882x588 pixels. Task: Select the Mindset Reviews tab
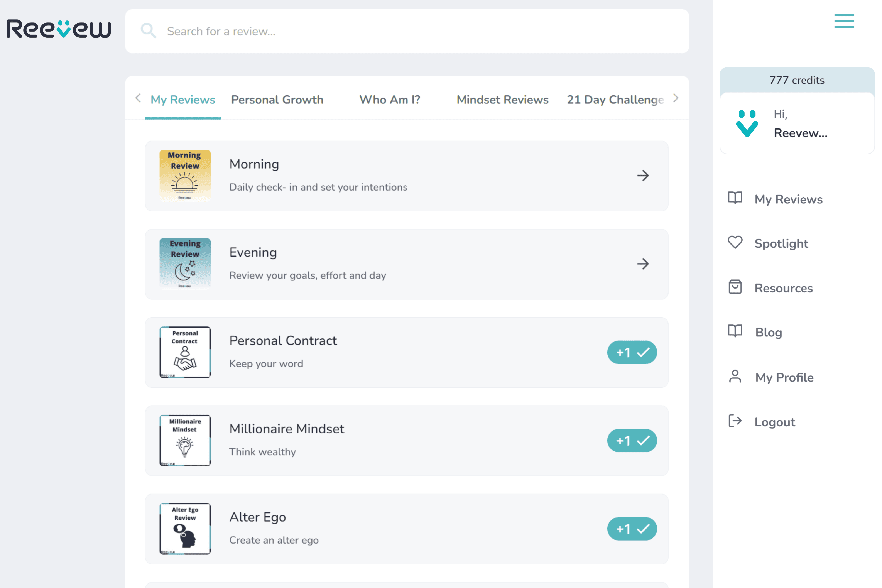(502, 100)
